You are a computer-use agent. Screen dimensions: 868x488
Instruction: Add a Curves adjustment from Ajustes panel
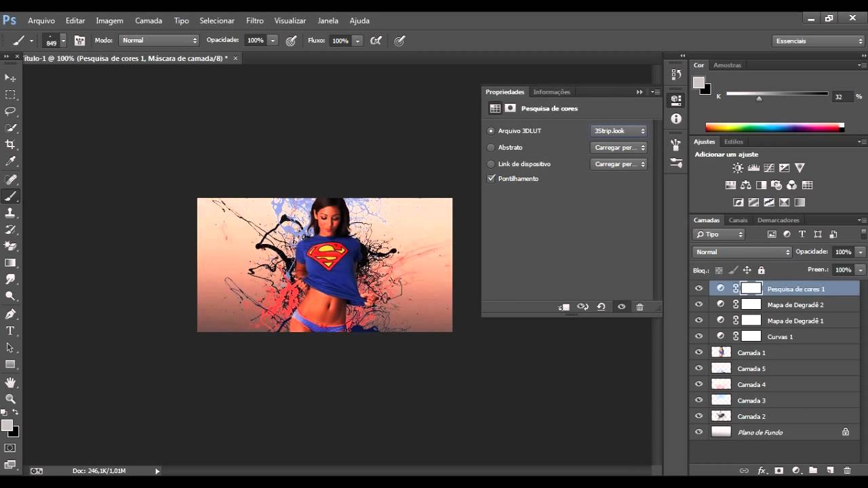769,167
